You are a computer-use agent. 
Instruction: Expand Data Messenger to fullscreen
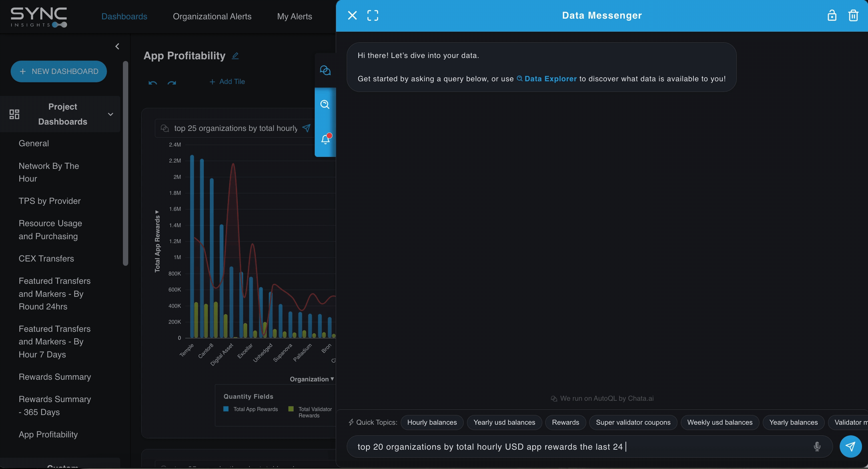coord(373,15)
